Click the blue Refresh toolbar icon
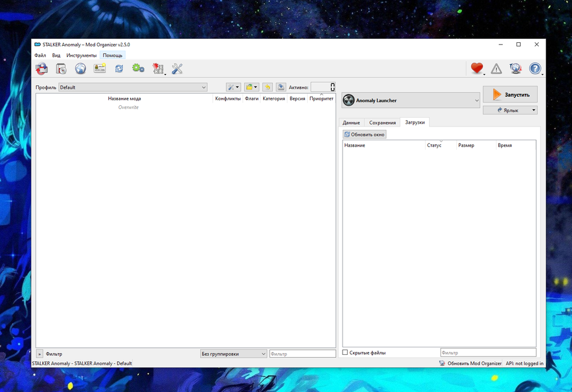The image size is (572, 392). 119,69
